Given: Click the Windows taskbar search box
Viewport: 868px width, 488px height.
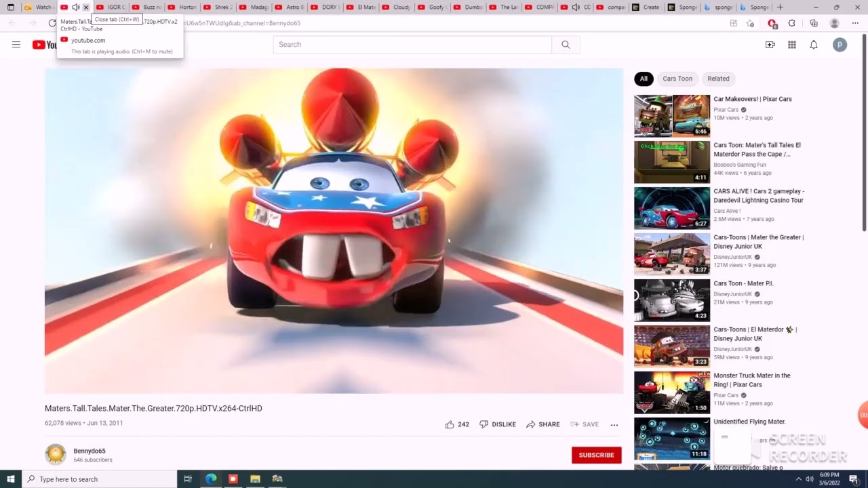Looking at the screenshot, I should coord(99,479).
